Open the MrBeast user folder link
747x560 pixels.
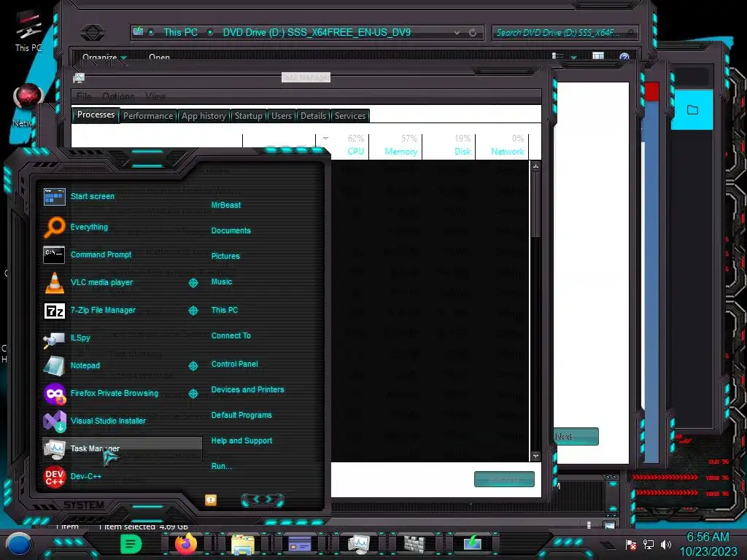pyautogui.click(x=226, y=205)
